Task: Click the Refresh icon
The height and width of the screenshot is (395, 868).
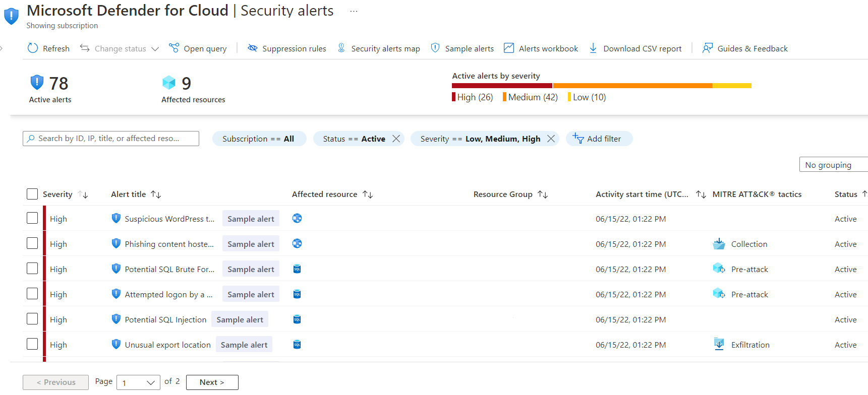Action: (x=33, y=48)
